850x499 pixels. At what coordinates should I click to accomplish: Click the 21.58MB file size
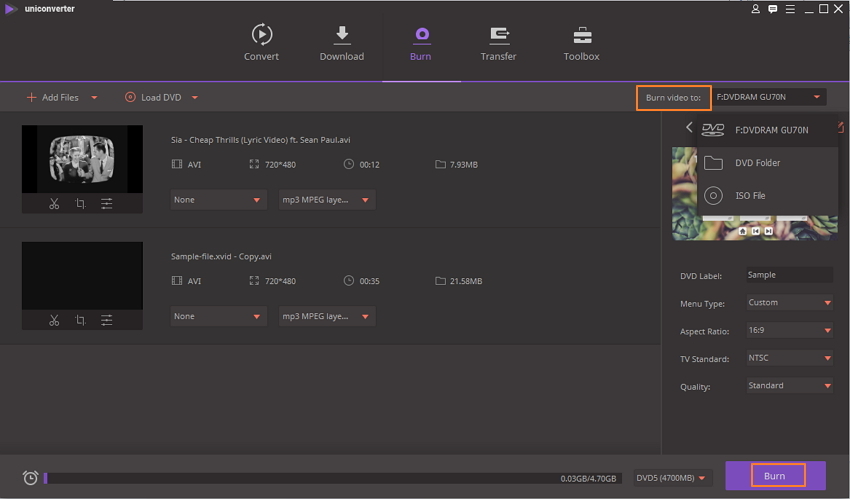(466, 281)
